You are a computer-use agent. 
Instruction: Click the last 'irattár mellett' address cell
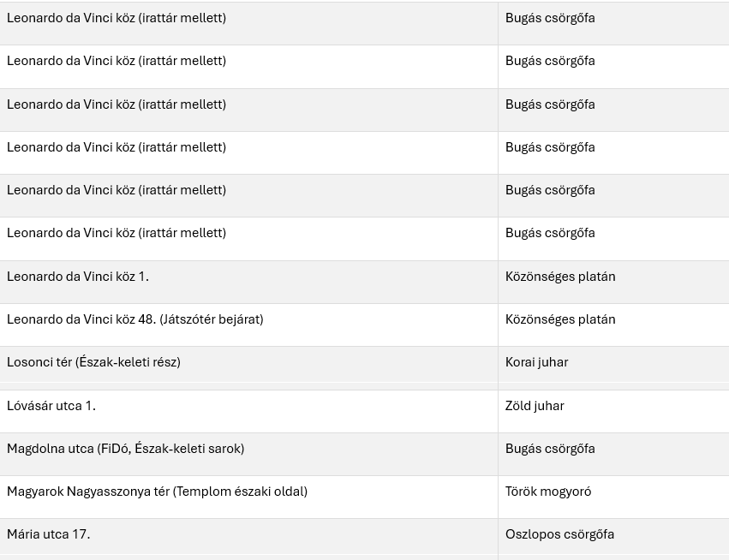coord(117,233)
